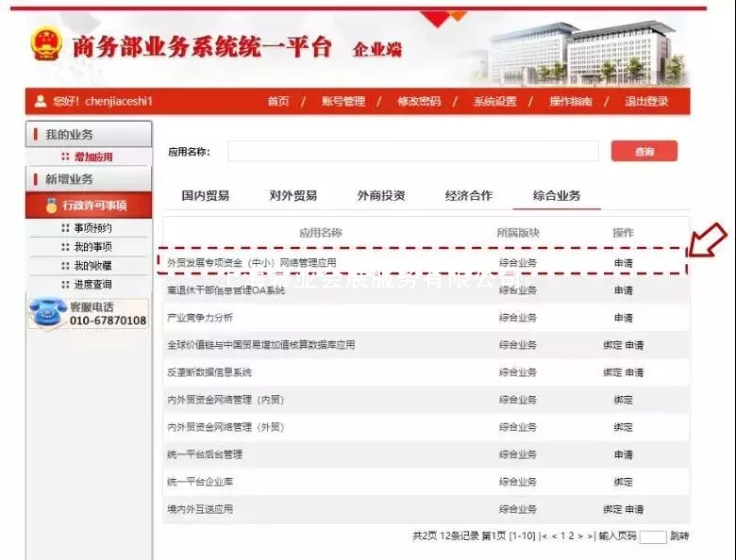Click the national emblem logo
Screen dimensions: 736x560
(x=45, y=43)
